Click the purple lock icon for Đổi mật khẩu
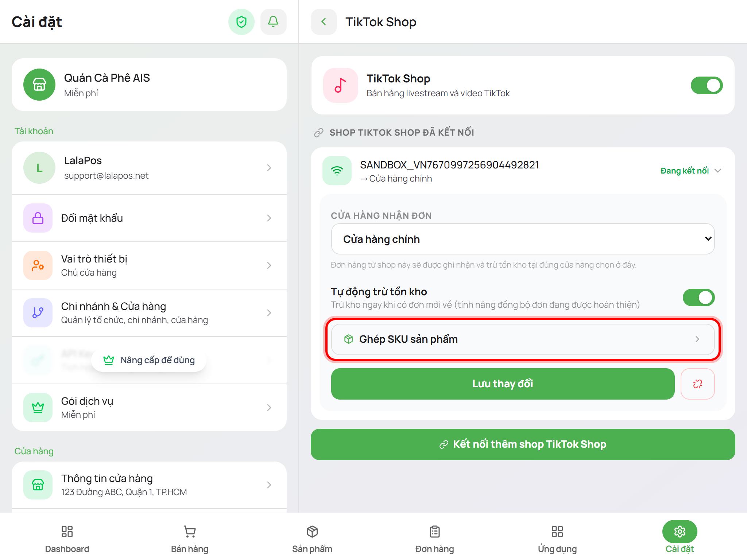 (38, 218)
